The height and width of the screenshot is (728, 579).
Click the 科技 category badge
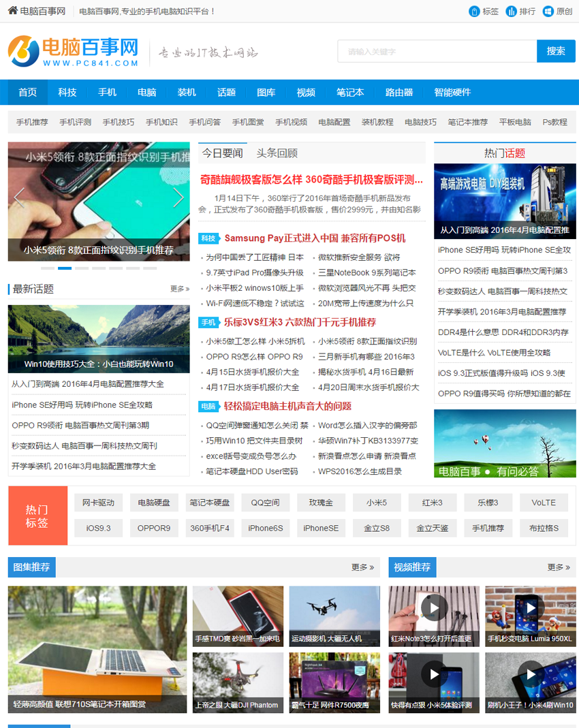point(209,238)
